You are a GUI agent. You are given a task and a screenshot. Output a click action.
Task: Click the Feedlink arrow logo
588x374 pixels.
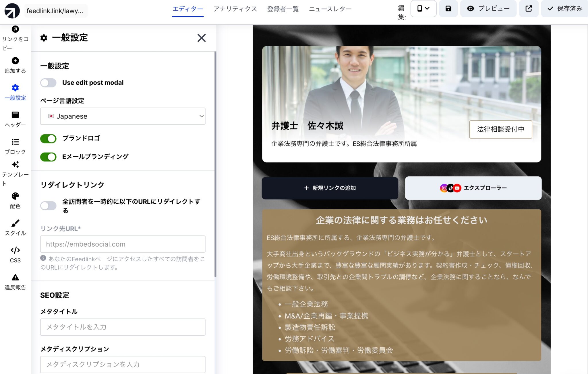pyautogui.click(x=12, y=11)
